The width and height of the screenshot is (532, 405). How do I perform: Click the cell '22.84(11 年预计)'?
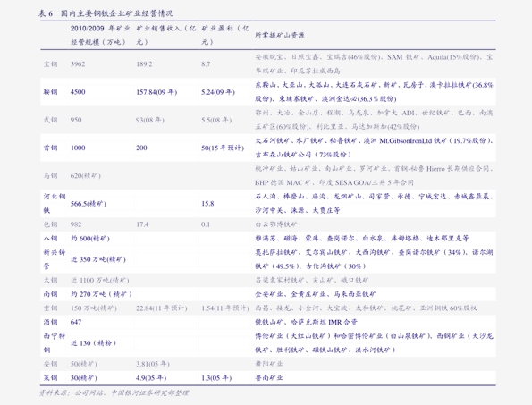point(162,308)
